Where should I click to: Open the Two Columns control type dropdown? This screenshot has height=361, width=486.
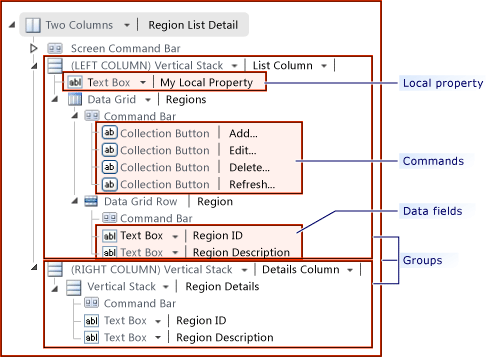tap(127, 25)
